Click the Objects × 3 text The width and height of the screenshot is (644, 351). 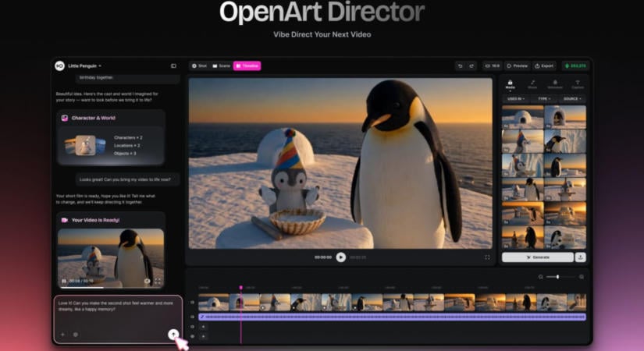125,153
